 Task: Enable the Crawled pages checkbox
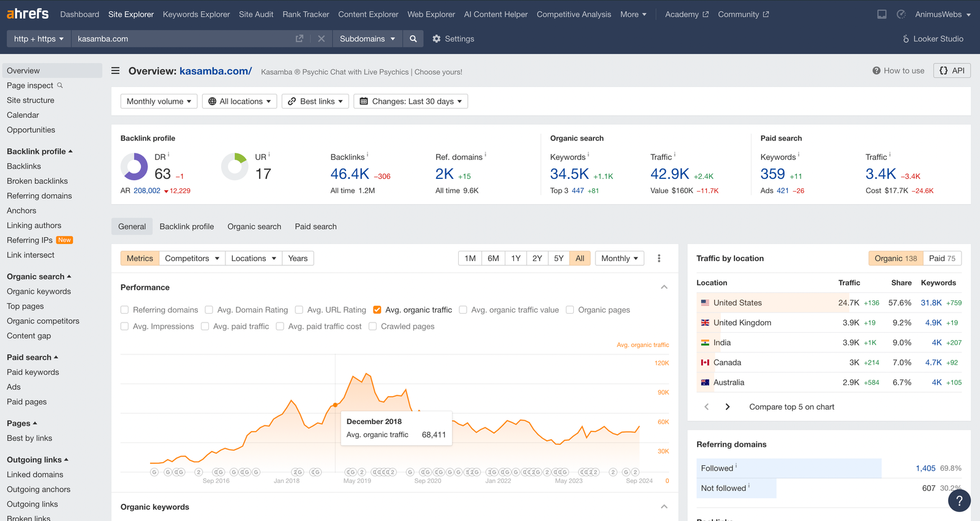(x=372, y=326)
